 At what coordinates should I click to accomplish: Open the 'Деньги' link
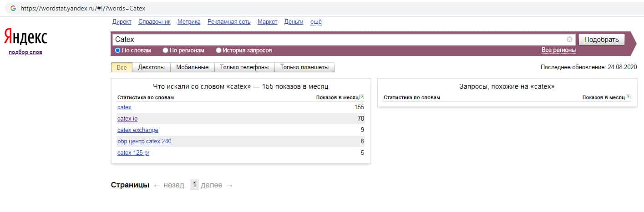click(294, 22)
